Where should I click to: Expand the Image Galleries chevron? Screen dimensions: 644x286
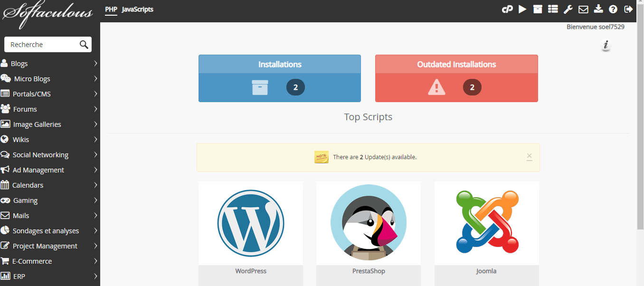click(95, 124)
